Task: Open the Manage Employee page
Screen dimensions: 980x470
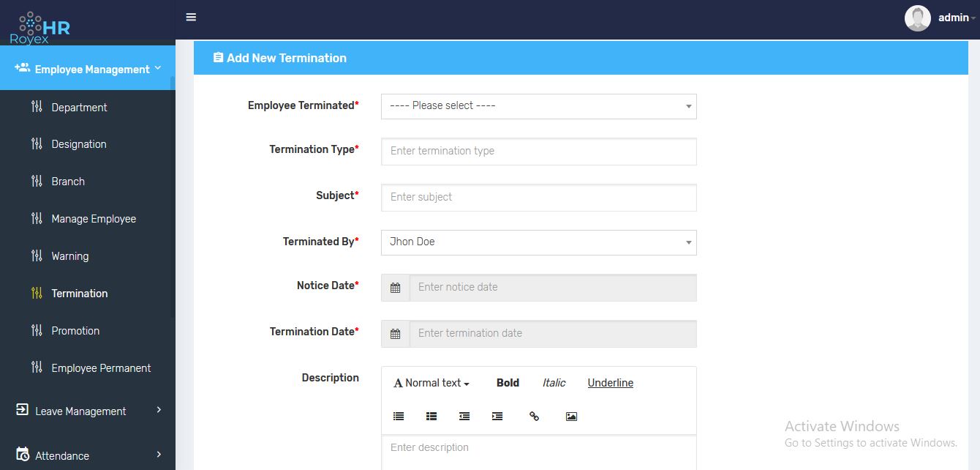Action: click(x=94, y=218)
